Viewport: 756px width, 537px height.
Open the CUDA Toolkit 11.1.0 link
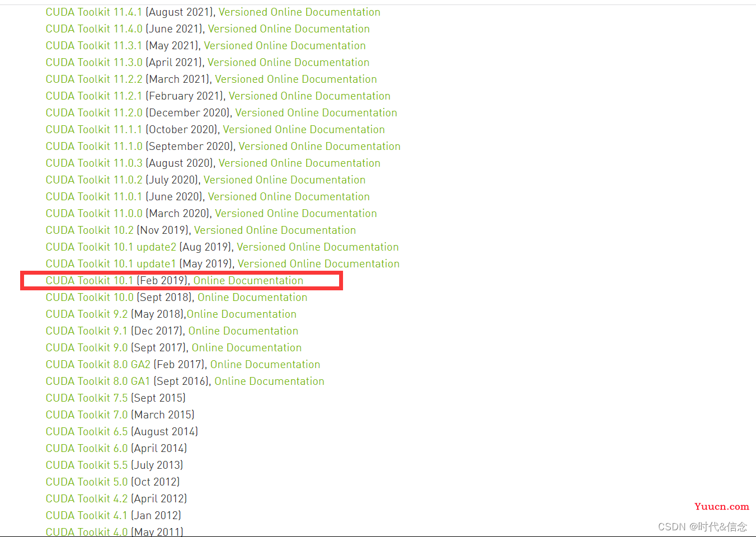point(94,146)
